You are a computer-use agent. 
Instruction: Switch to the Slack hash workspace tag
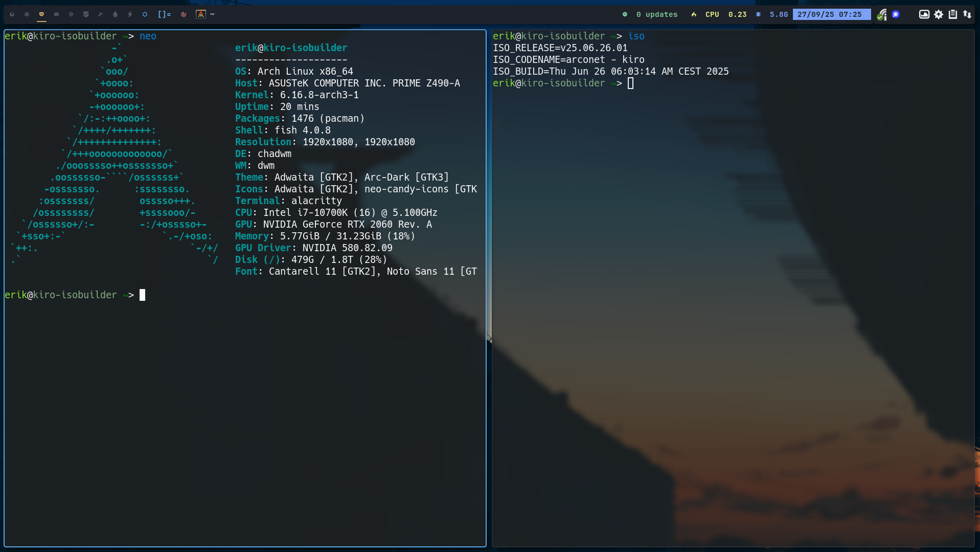point(72,14)
